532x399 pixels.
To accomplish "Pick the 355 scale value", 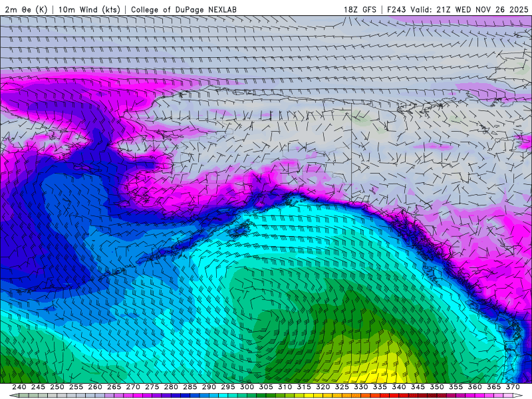I will pos(456,387).
